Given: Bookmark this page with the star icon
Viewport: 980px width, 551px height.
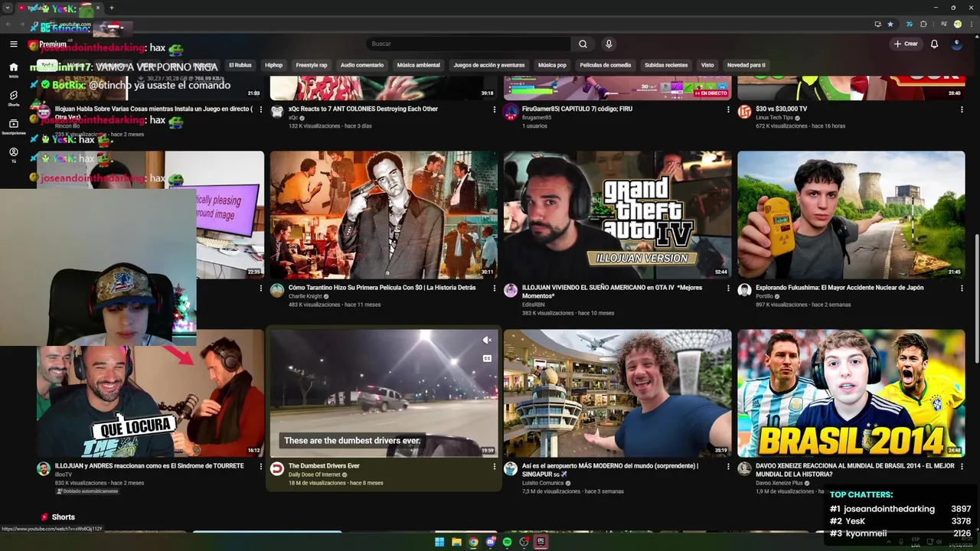Looking at the screenshot, I should (890, 24).
